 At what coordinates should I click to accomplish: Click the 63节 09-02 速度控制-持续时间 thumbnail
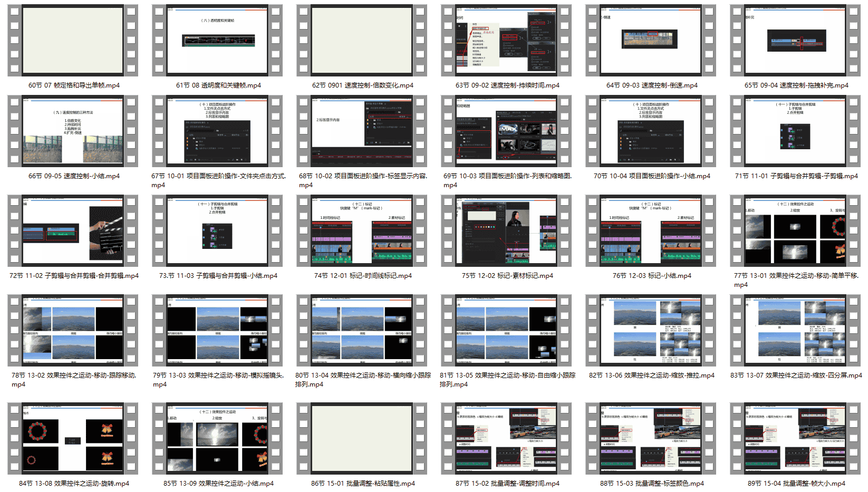tap(506, 41)
